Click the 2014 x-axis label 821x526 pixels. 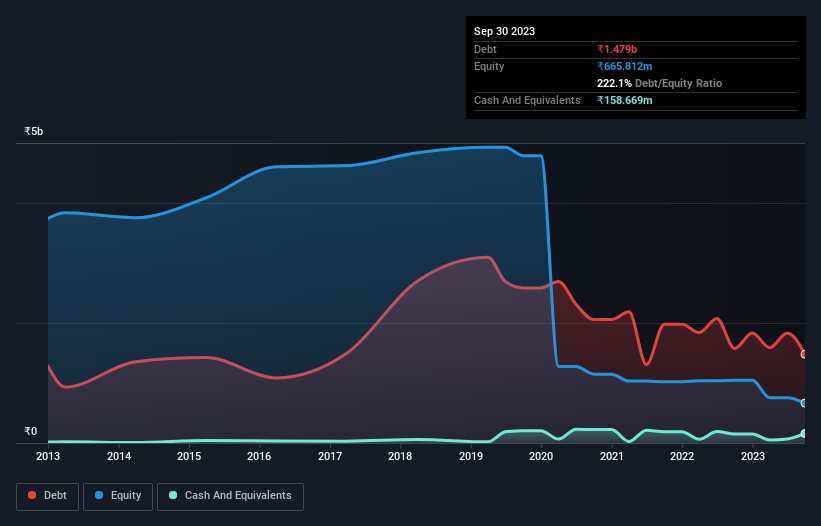(x=119, y=456)
